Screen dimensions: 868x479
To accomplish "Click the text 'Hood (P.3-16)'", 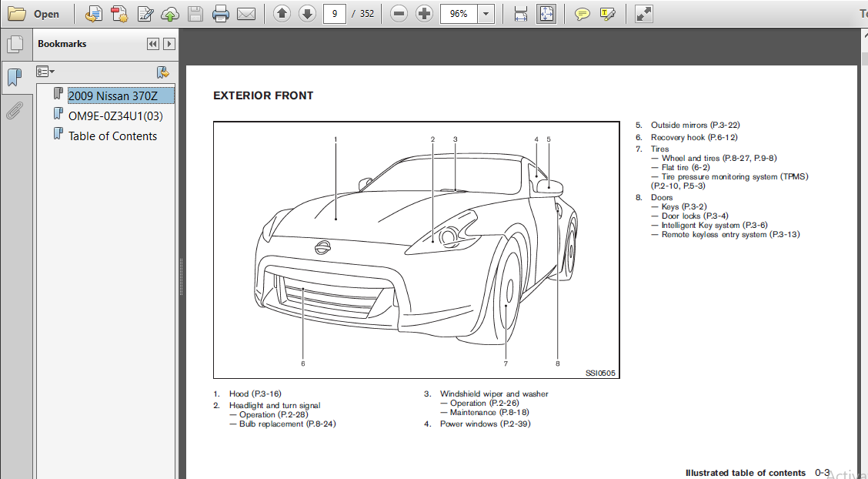I will tap(255, 394).
